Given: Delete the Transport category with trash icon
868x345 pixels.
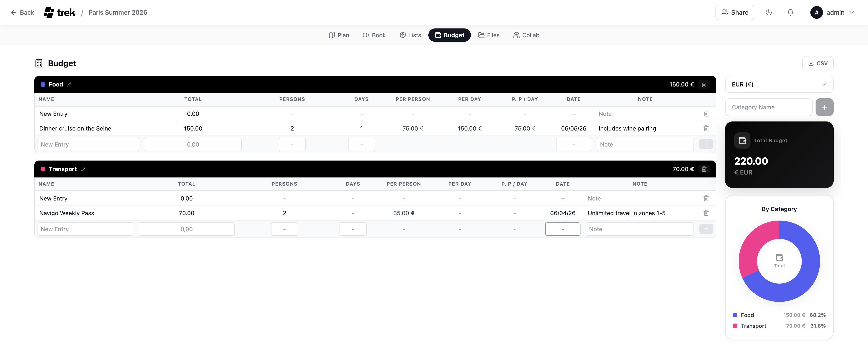Looking at the screenshot, I should 704,169.
